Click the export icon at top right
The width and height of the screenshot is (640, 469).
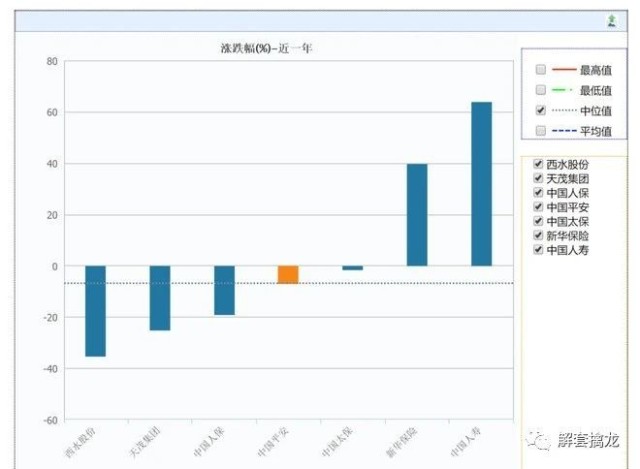612,20
